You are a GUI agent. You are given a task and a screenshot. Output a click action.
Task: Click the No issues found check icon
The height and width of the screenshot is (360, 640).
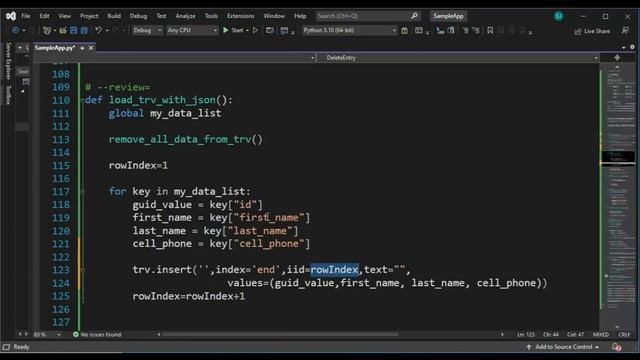pos(76,334)
